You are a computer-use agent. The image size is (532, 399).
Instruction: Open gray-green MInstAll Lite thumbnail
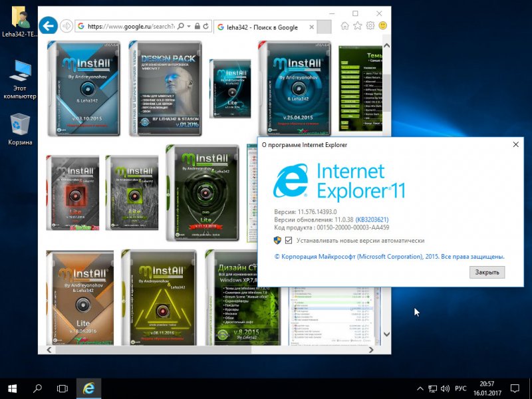pyautogui.click(x=132, y=193)
